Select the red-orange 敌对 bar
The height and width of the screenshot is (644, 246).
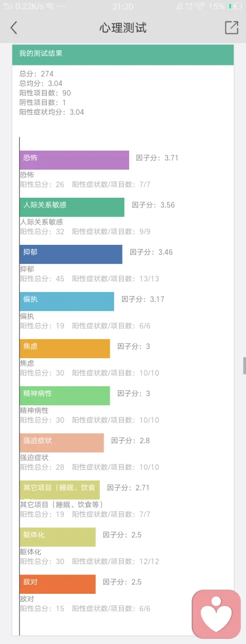click(57, 584)
